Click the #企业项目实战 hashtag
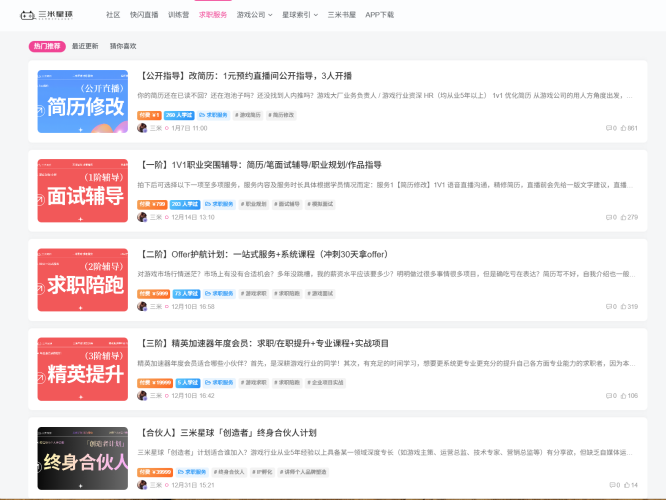 (x=325, y=383)
